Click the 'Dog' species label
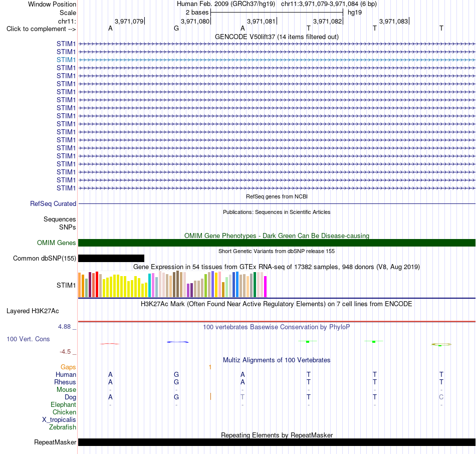 coord(71,397)
